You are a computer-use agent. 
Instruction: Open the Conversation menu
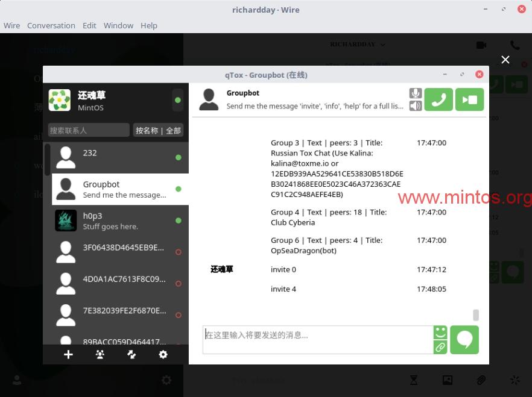(51, 26)
